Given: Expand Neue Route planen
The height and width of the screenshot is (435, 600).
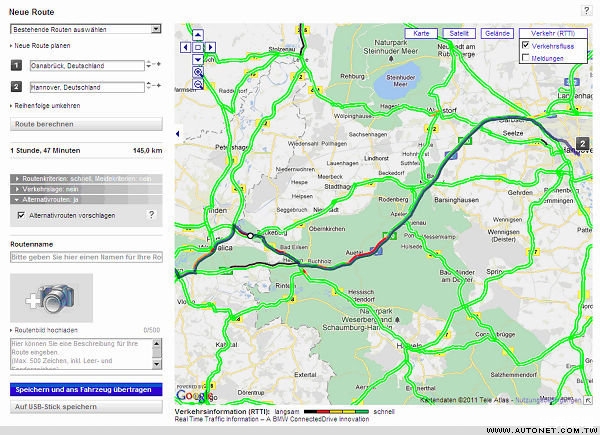Looking at the screenshot, I should point(40,46).
